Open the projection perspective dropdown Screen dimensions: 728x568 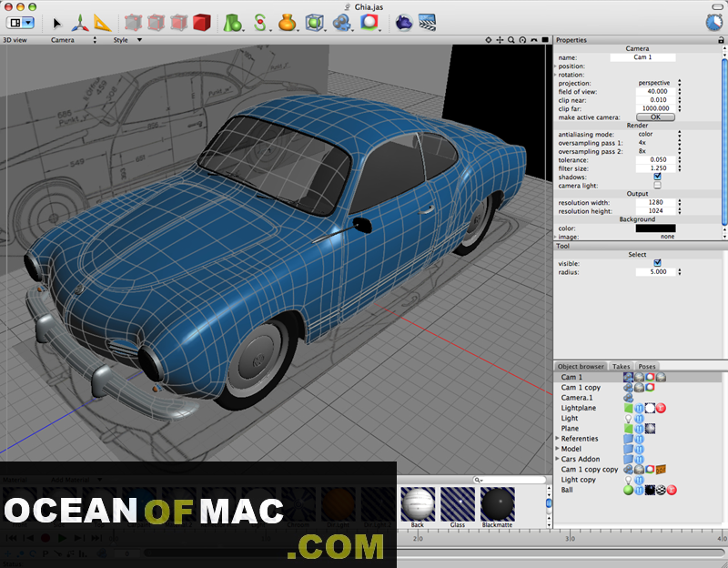click(659, 83)
